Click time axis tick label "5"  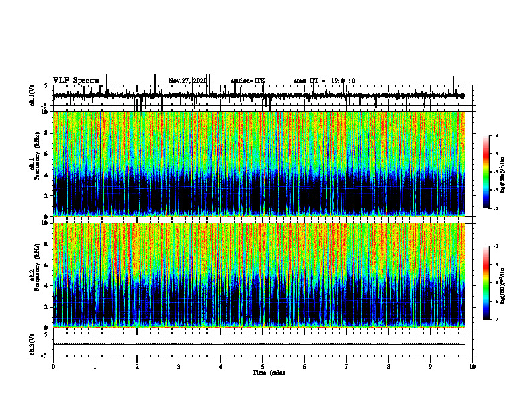[x=263, y=367]
